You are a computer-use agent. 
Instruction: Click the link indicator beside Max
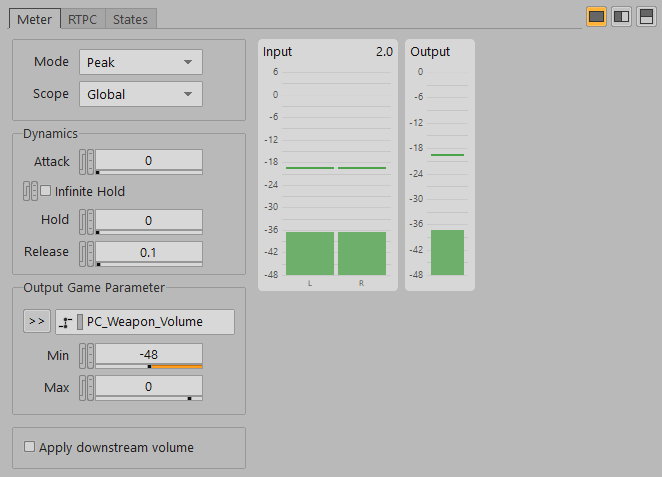point(87,387)
